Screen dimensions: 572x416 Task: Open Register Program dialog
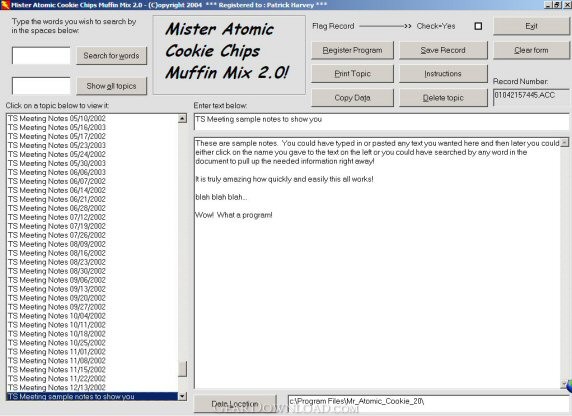click(x=352, y=50)
